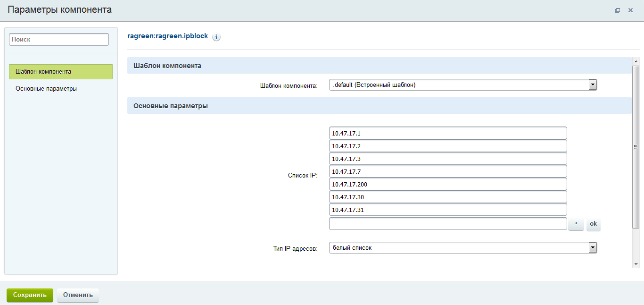The image size is (644, 305).
Task: Click the field with 10.47.17.1
Action: coord(448,133)
